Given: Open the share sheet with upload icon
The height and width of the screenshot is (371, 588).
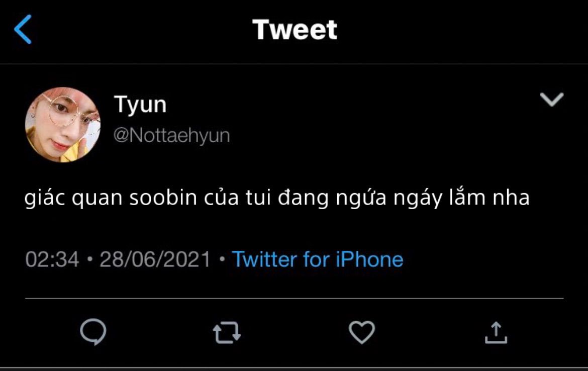Looking at the screenshot, I should (496, 332).
